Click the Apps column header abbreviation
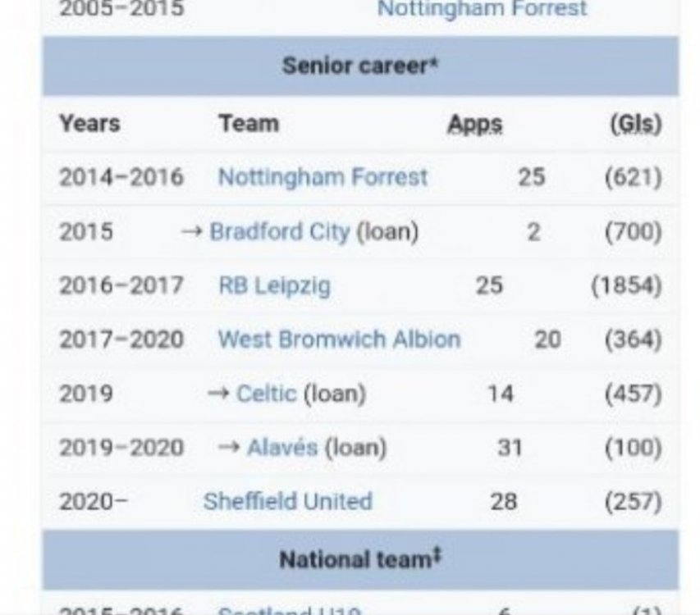Viewport: 700px width, 615px height. [474, 124]
